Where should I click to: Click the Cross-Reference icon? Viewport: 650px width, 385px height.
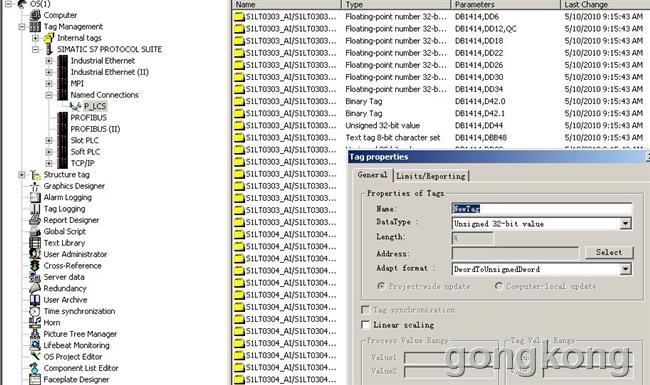35,266
